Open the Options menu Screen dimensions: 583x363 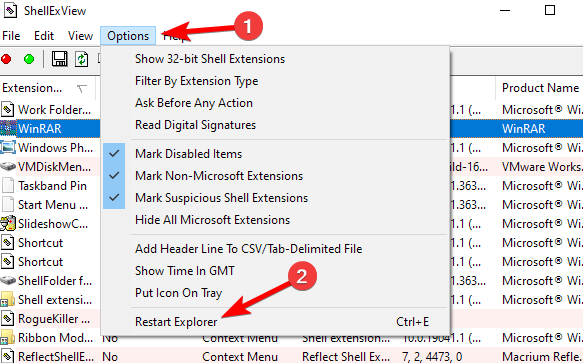point(128,36)
